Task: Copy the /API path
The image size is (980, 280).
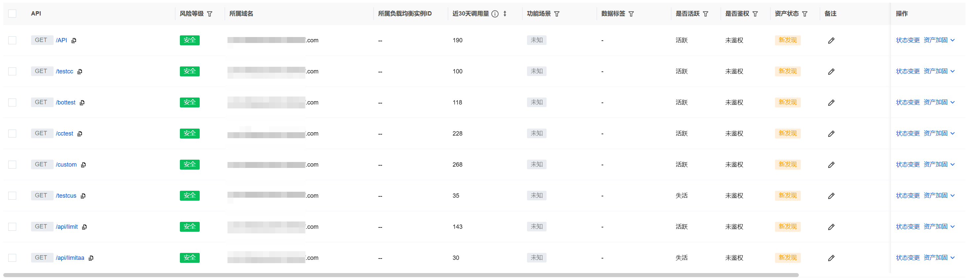Action: 74,40
